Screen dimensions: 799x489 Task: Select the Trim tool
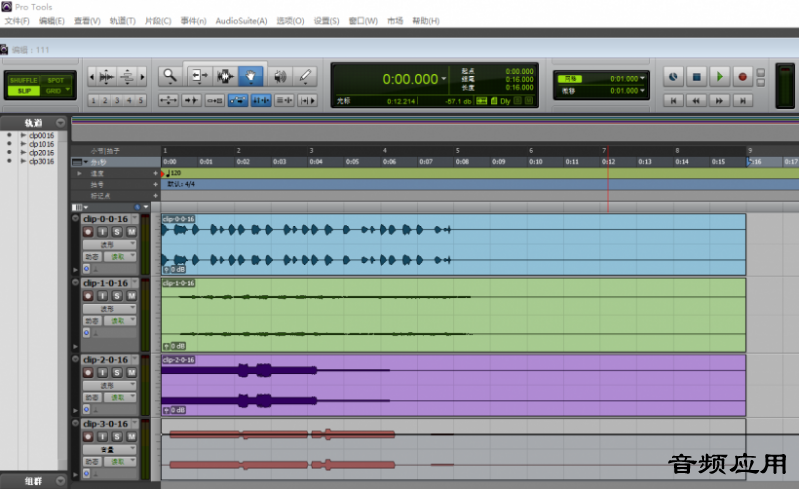[x=199, y=77]
